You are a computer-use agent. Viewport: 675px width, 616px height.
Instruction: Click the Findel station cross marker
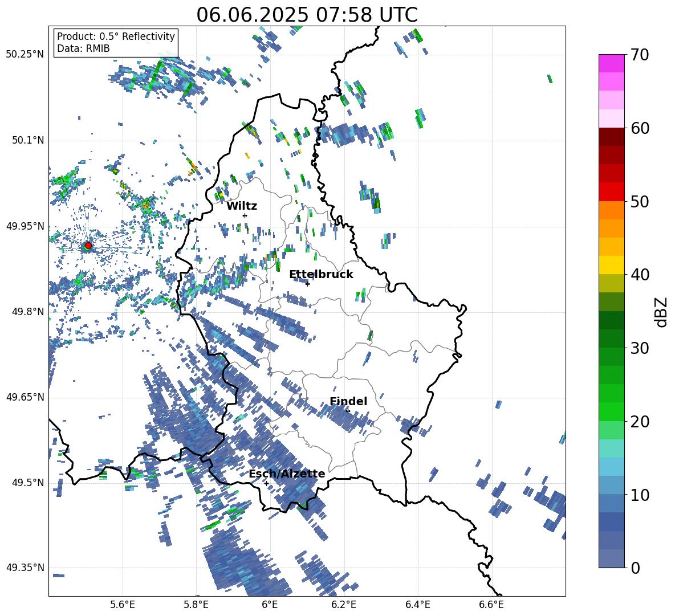[x=348, y=411]
